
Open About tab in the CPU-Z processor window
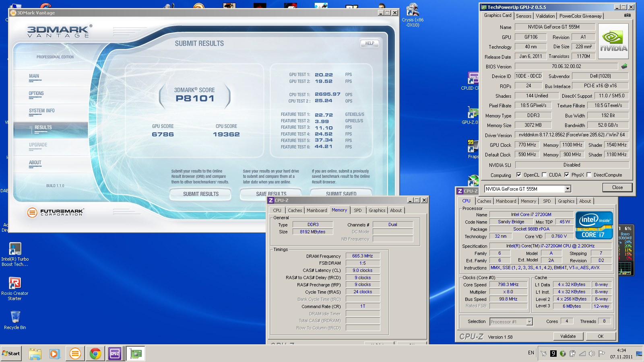585,201
